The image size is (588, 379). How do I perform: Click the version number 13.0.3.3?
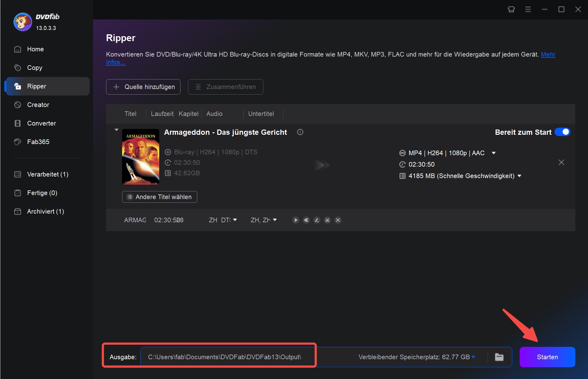point(46,28)
